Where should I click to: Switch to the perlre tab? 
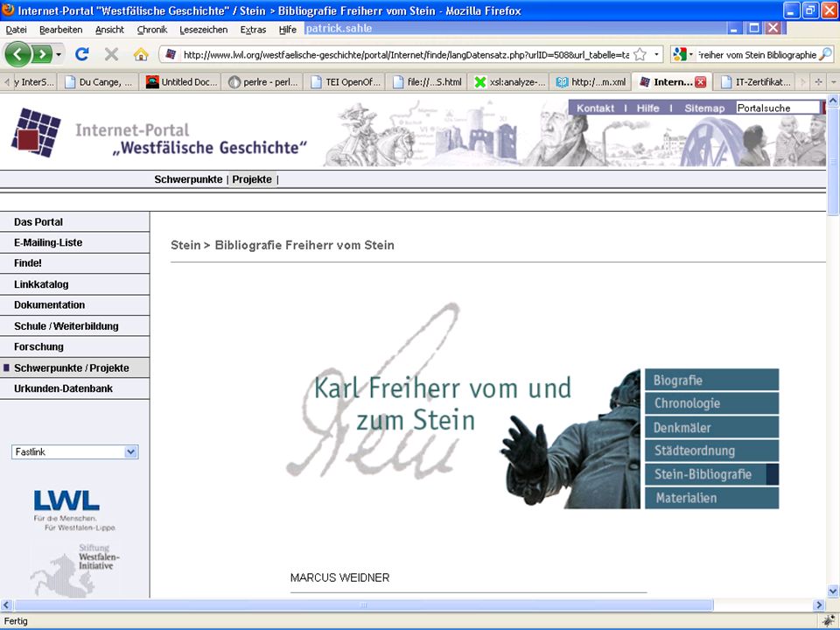click(x=262, y=82)
